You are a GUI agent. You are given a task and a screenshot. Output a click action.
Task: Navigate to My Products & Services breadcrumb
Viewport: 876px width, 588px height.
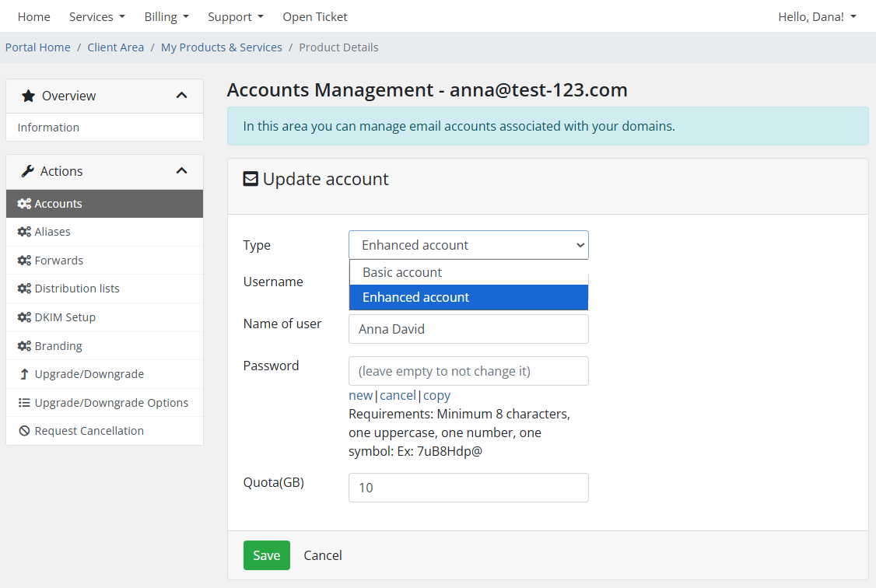pos(221,47)
